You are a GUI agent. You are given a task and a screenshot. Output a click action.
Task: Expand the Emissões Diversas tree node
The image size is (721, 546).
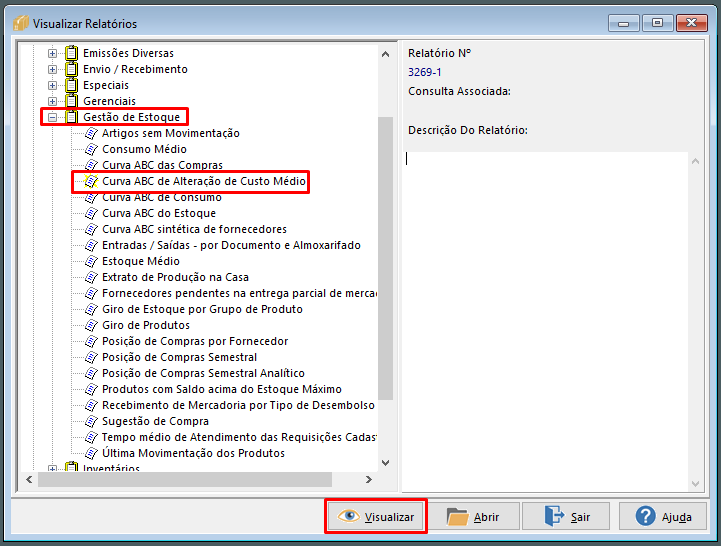[52, 53]
